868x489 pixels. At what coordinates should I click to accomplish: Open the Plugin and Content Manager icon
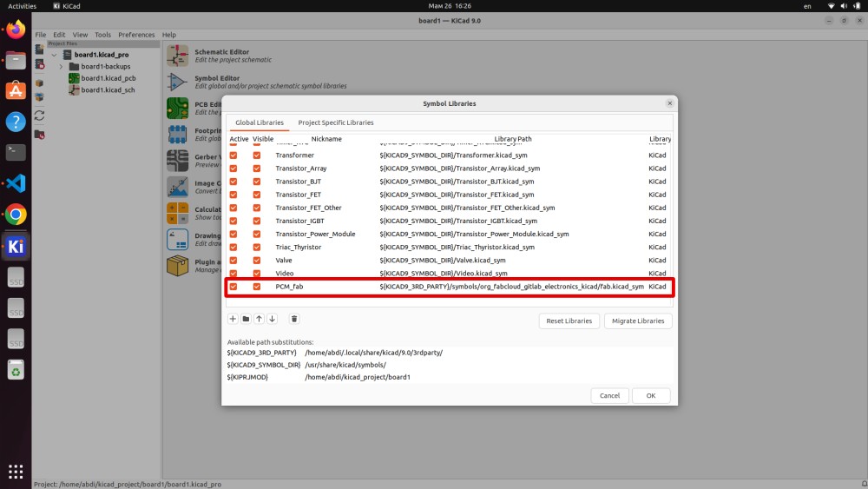pos(177,266)
